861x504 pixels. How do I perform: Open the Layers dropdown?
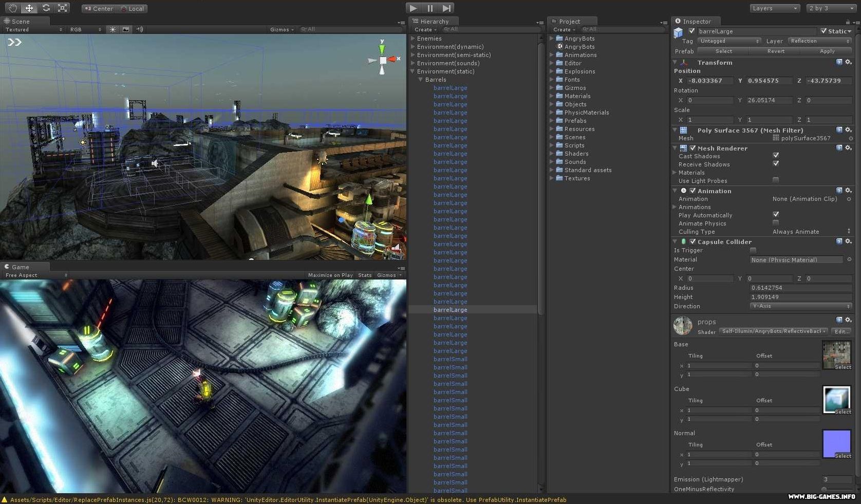774,8
